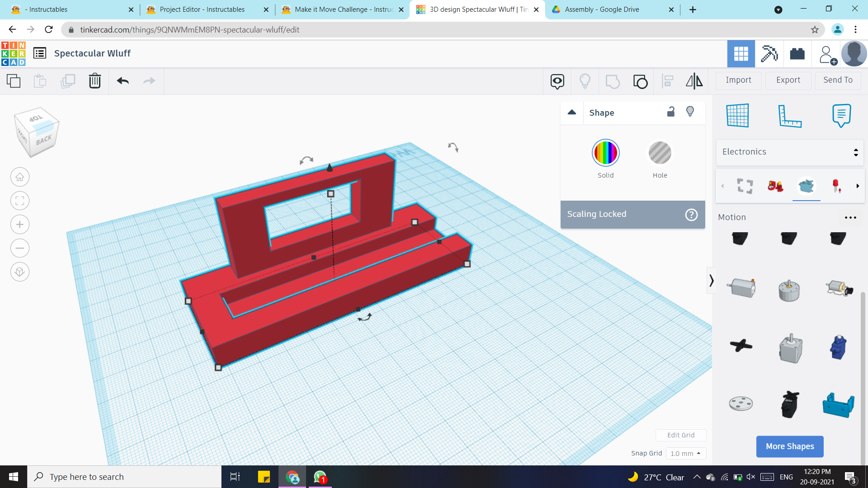Choose the Solid rainbow color swatch
The image size is (868, 488).
click(606, 153)
